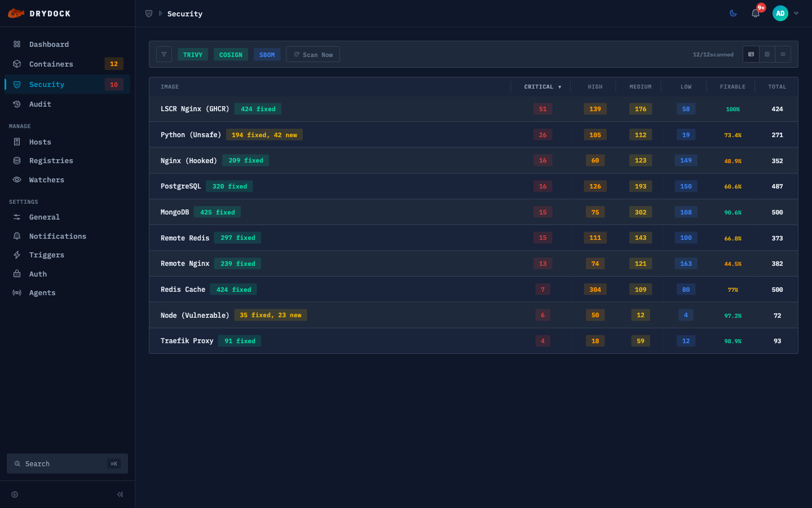
Task: Click medium count 302 for MongoDB
Action: 641,212
